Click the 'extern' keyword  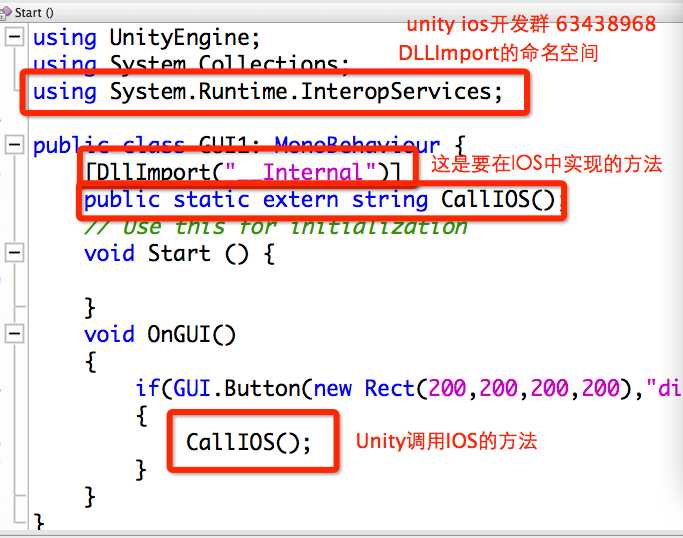click(301, 200)
